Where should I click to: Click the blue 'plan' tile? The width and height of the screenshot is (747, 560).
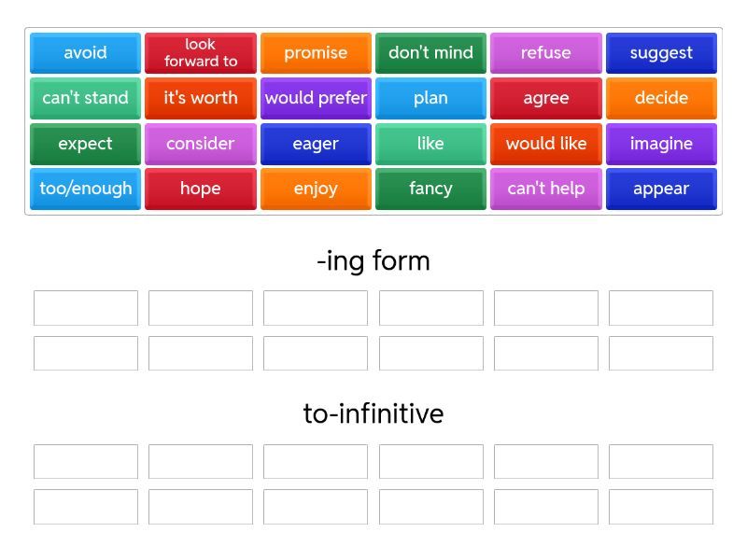click(x=430, y=98)
